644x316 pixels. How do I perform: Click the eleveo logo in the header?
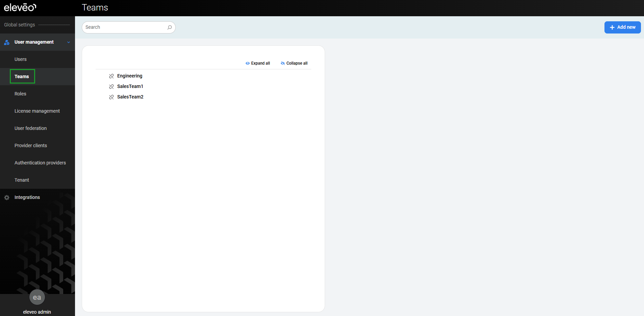pyautogui.click(x=20, y=7)
